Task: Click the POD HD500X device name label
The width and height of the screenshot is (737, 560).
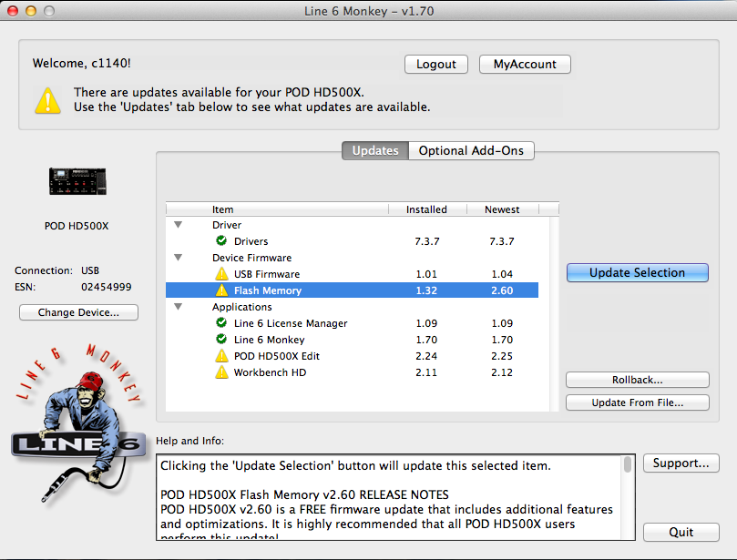Action: tap(77, 226)
